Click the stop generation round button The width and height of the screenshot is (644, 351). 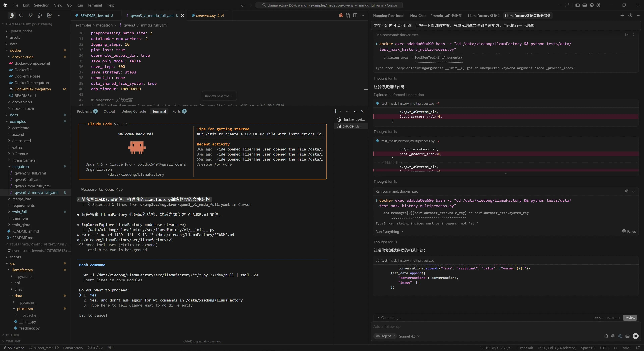[x=635, y=336]
